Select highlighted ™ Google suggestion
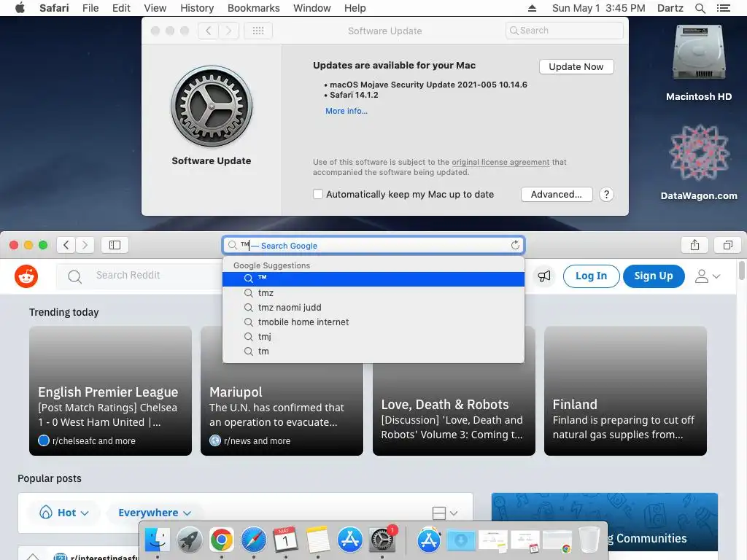The height and width of the screenshot is (560, 747). [373, 279]
